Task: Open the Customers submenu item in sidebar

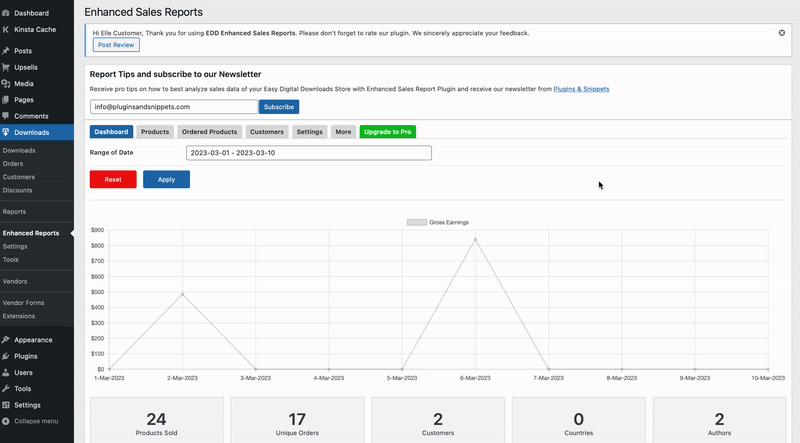Action: point(19,177)
